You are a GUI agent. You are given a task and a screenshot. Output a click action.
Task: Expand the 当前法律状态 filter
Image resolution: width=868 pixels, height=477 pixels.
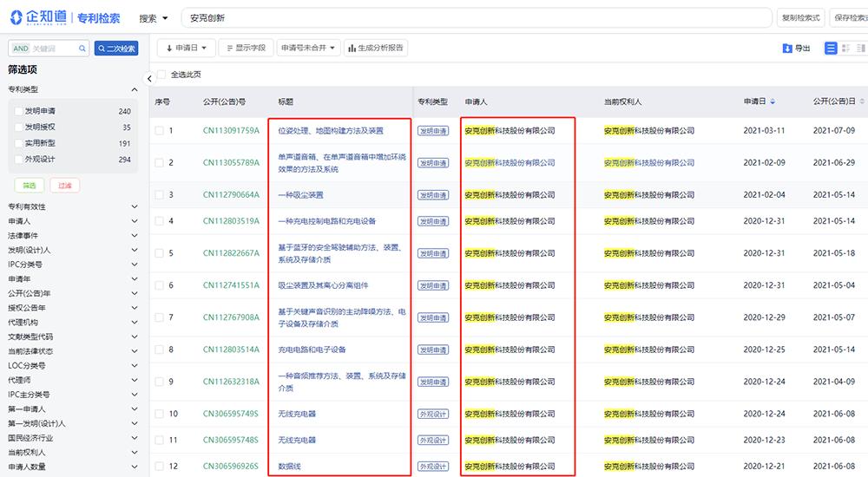click(135, 351)
